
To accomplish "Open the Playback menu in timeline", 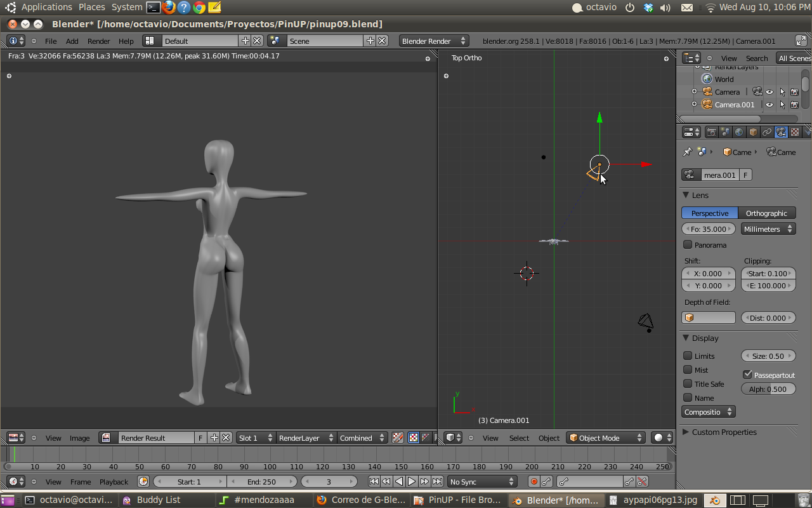I will [x=114, y=482].
